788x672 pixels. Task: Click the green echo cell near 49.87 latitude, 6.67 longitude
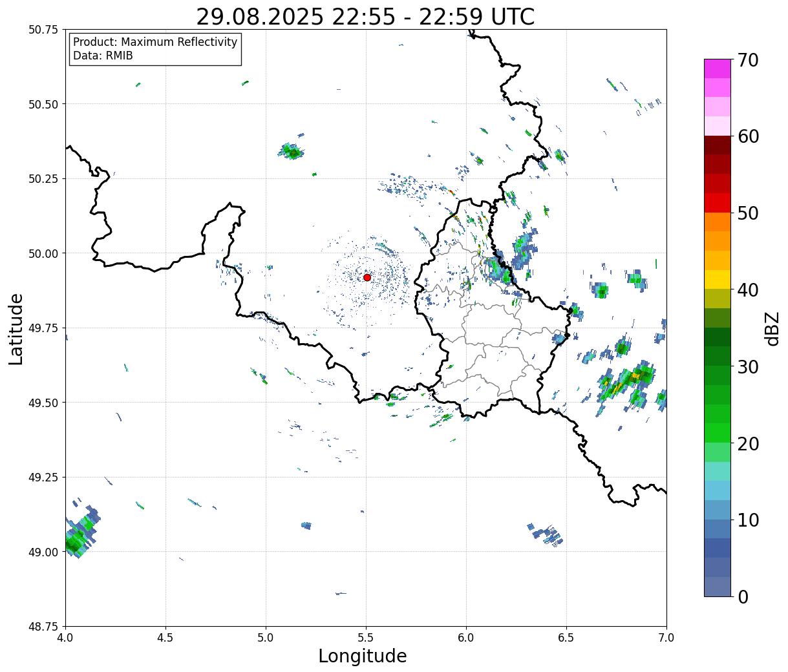(601, 291)
